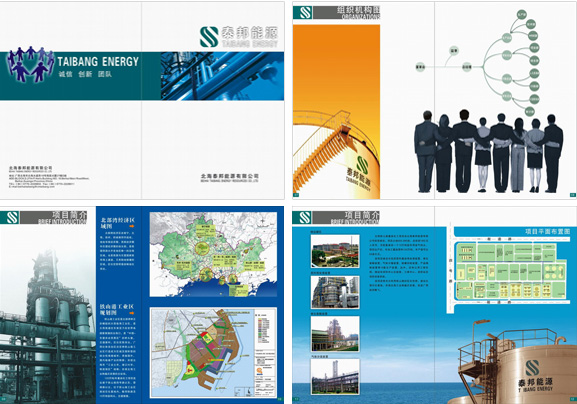Image resolution: width=577 pixels, height=404 pixels.
Task: Click the orange arrow beside 铁山港工业区规划图
Action: point(131,313)
